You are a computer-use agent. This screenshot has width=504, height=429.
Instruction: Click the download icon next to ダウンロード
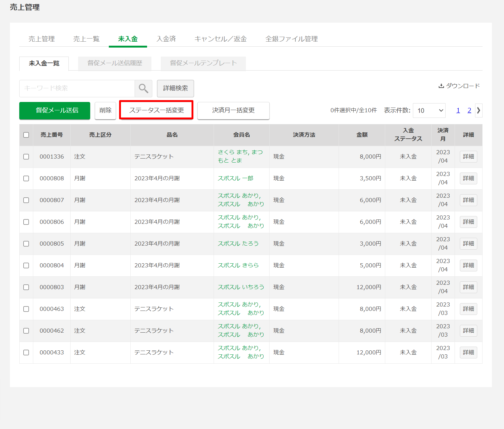[441, 86]
